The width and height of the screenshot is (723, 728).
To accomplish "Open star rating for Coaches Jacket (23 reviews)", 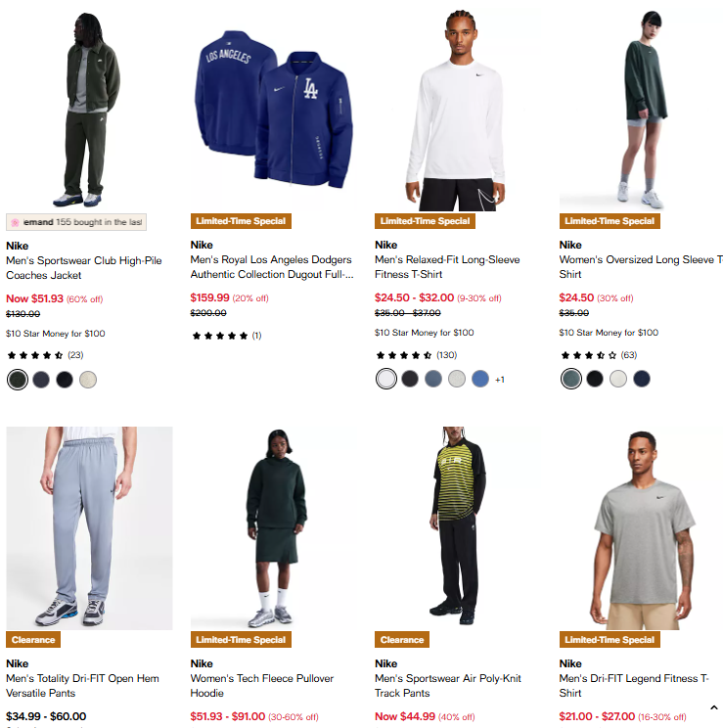I will [x=45, y=355].
